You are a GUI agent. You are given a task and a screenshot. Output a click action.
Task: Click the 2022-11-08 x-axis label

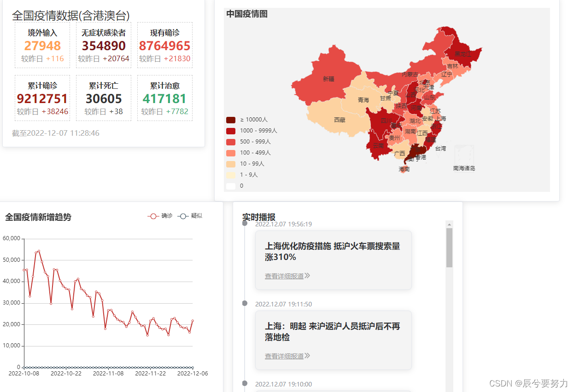pos(108,374)
